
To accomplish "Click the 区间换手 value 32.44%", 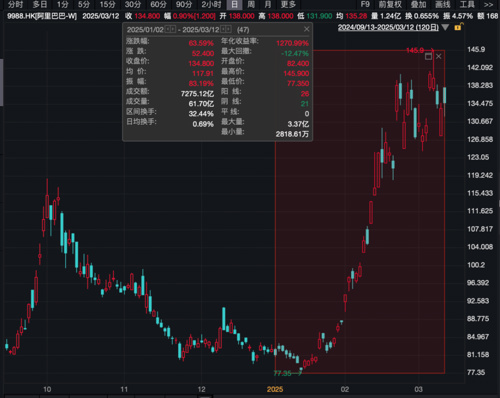I will [201, 114].
